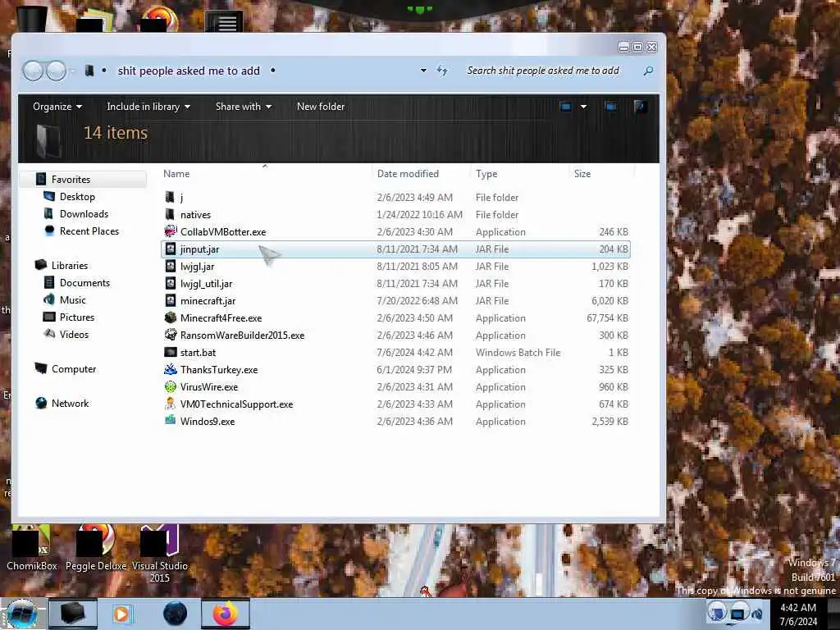Viewport: 840px width, 630px height.
Task: Open Recent Places in navigation pane
Action: coord(89,231)
